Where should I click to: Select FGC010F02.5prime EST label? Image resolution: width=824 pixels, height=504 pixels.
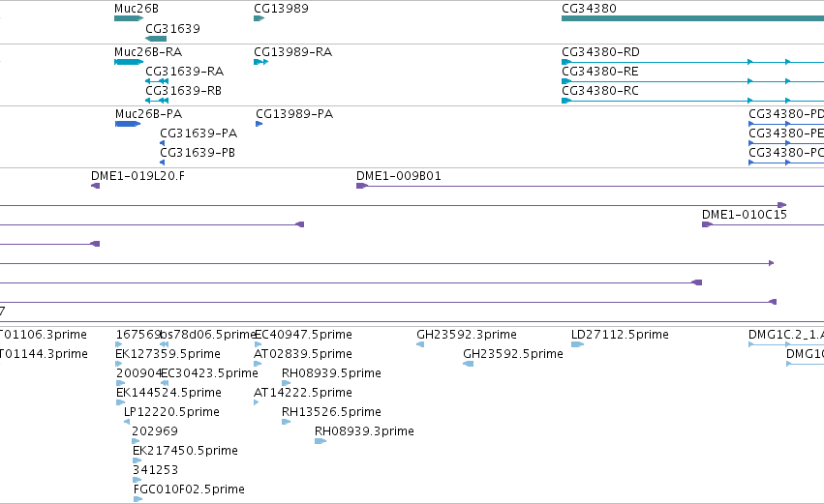189,489
